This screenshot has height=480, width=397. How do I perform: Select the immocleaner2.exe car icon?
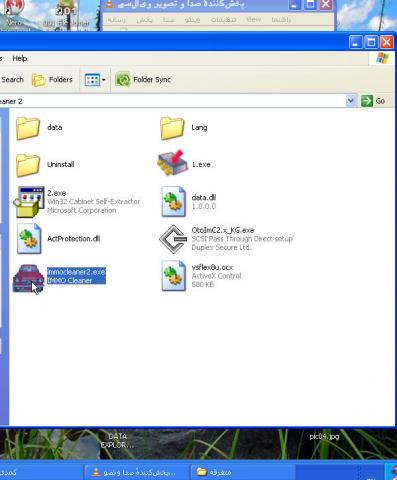[x=28, y=278]
